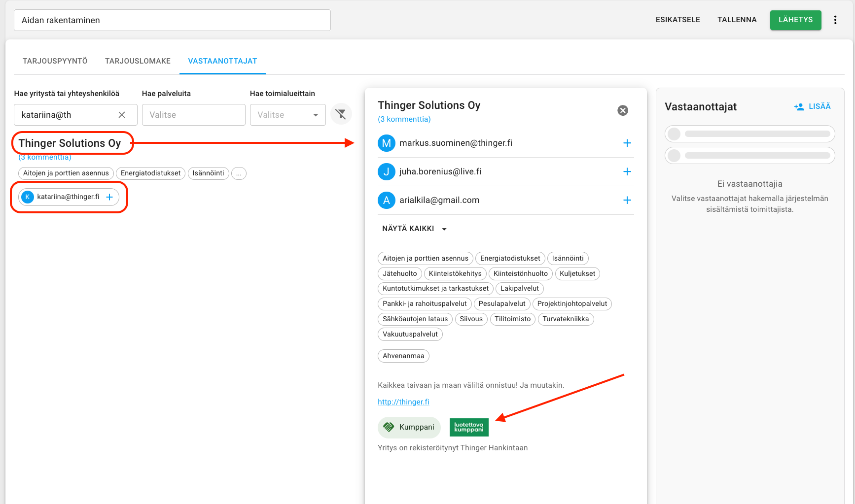855x504 pixels.
Task: Click the Kumppani partner badge
Action: point(409,427)
